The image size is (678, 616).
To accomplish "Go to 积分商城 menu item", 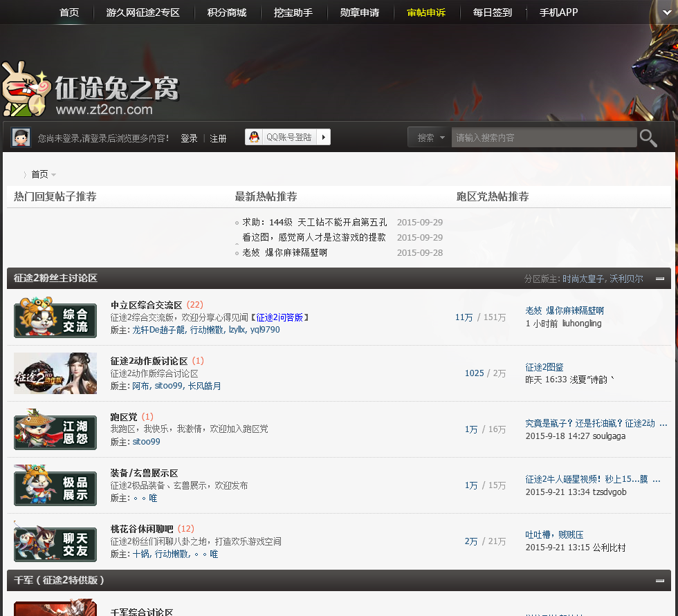I will point(227,12).
